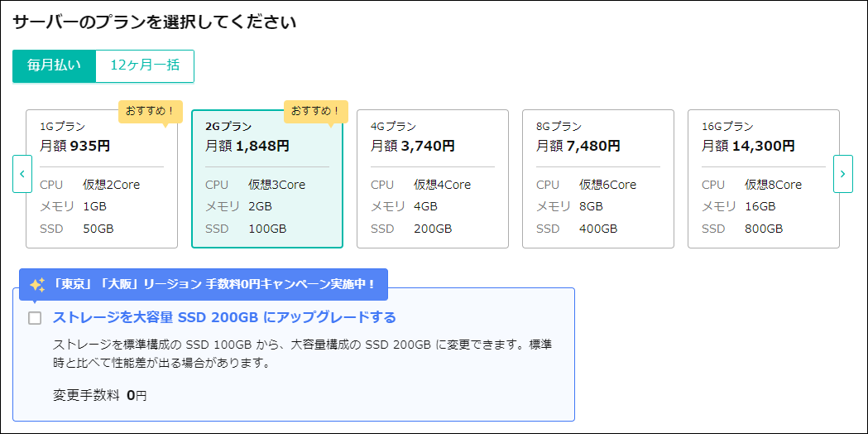This screenshot has width=868, height=434.
Task: Click the 月額 3,740円 price
Action: 412,147
